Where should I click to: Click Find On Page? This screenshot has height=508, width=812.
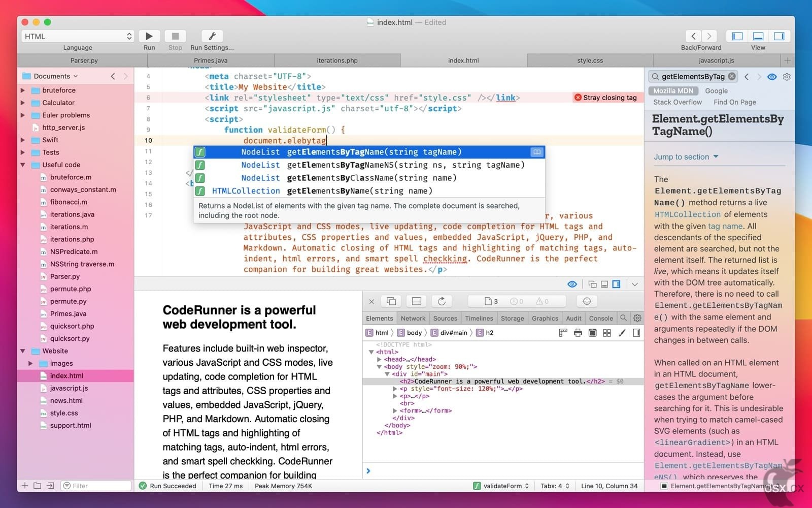[x=734, y=102]
